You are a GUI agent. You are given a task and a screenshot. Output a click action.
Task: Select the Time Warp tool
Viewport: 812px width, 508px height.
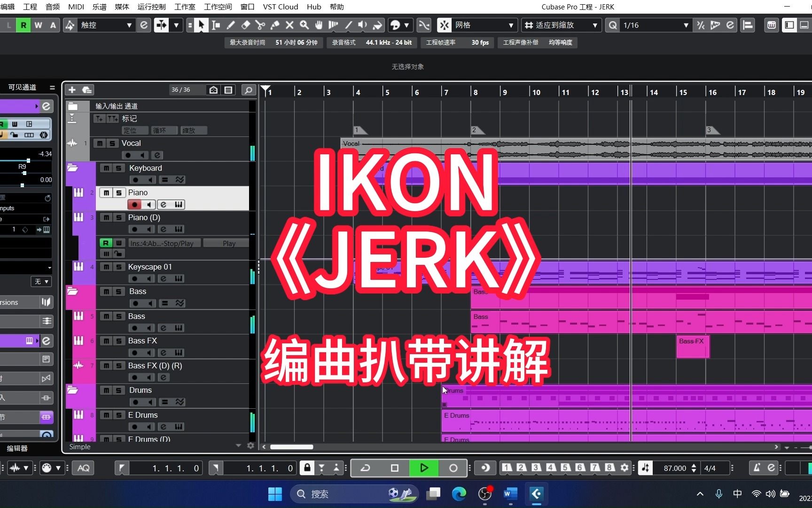(333, 25)
